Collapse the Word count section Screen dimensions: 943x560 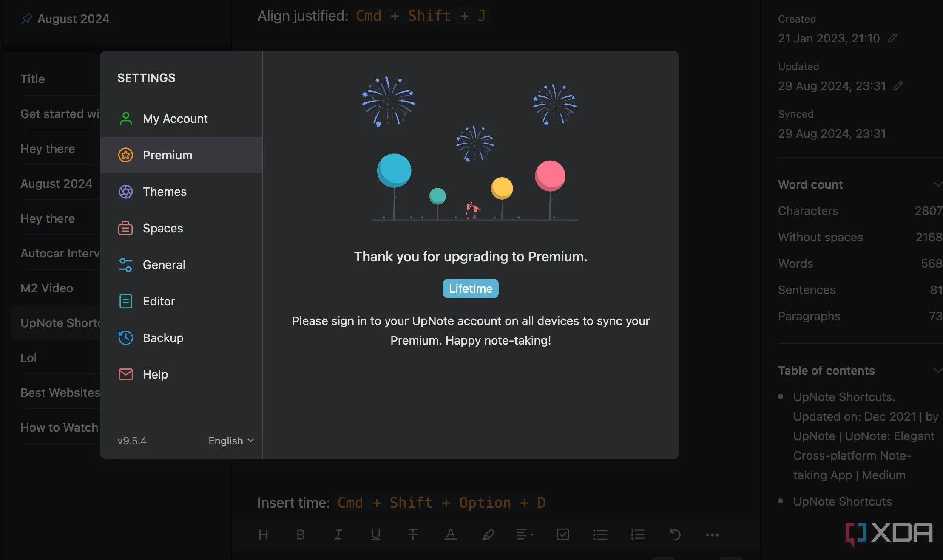click(x=937, y=184)
